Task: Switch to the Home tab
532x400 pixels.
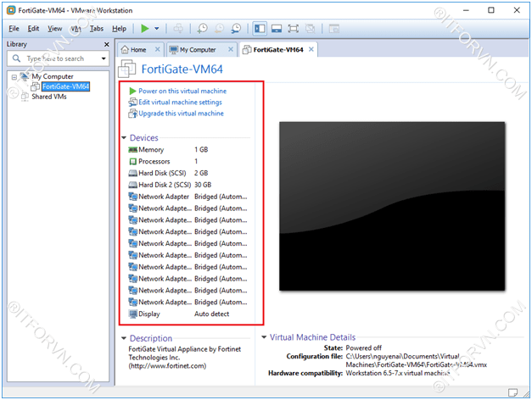Action: [x=137, y=50]
